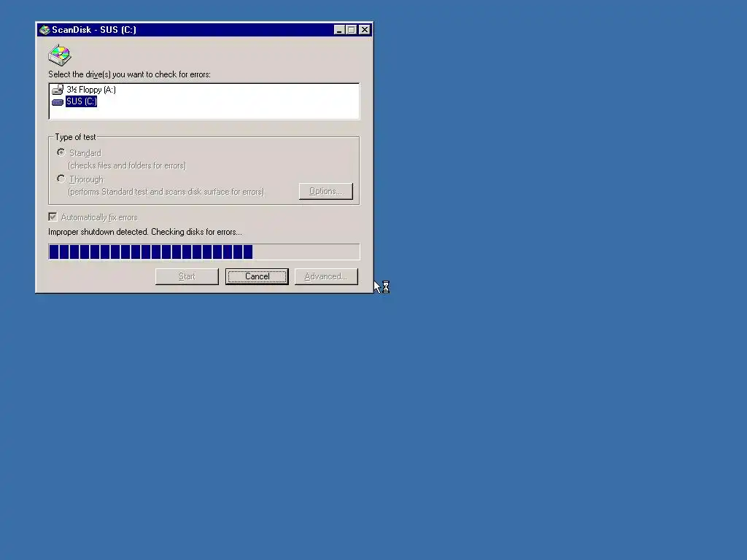Screen dimensions: 747x560
Task: Click the floppy drive icon
Action: 58,90
